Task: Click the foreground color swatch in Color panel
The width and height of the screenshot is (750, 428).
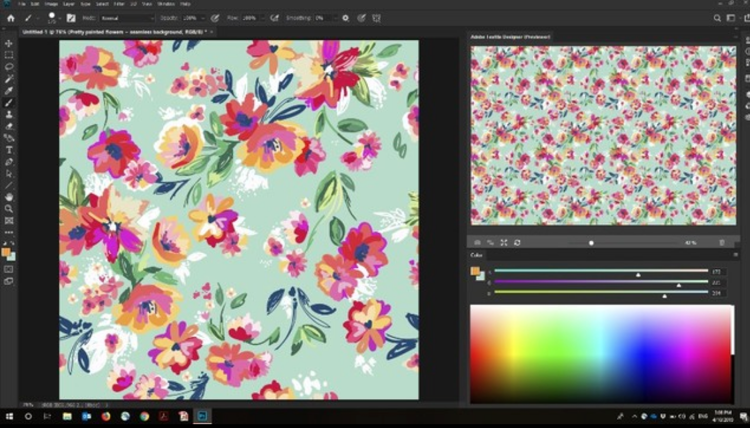Action: pos(474,271)
